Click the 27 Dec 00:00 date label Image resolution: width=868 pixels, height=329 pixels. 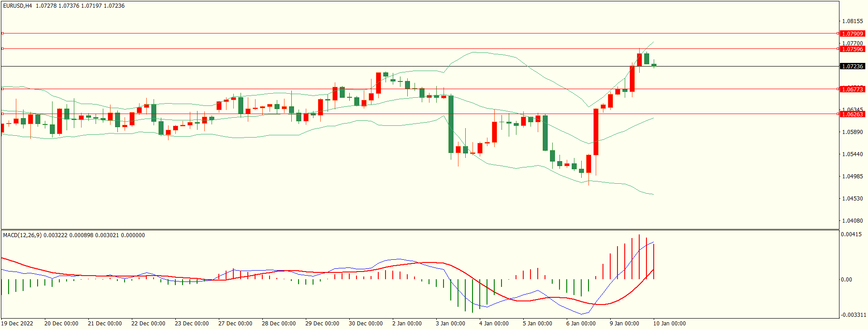[x=235, y=324]
